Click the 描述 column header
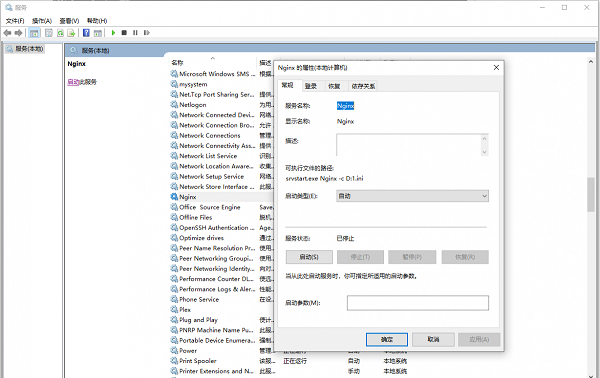The width and height of the screenshot is (600, 378). (x=265, y=62)
